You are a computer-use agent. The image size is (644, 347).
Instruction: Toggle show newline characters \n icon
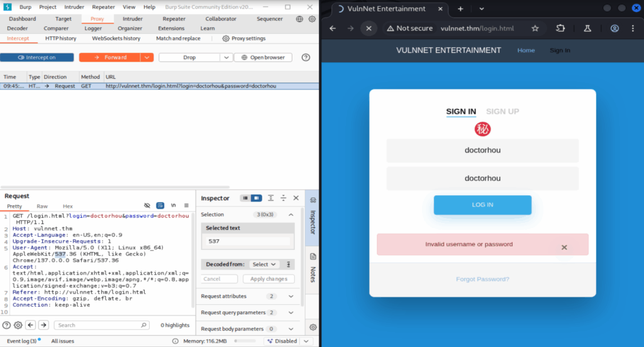pyautogui.click(x=174, y=205)
